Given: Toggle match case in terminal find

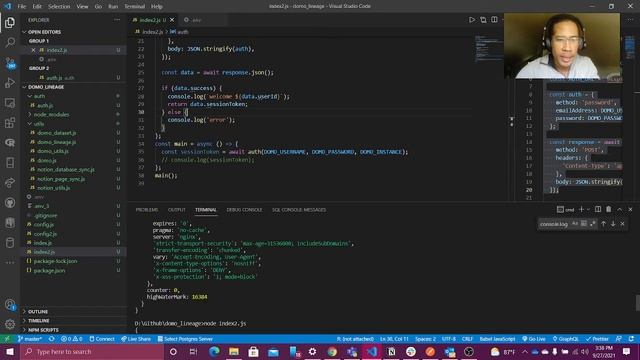Looking at the screenshot, I should [x=575, y=224].
